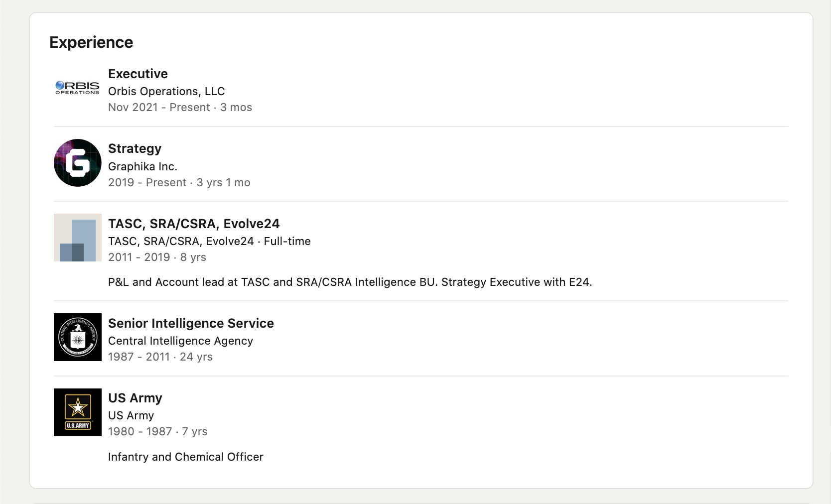
Task: Click the Orbis Operations, LLC company name
Action: (166, 91)
